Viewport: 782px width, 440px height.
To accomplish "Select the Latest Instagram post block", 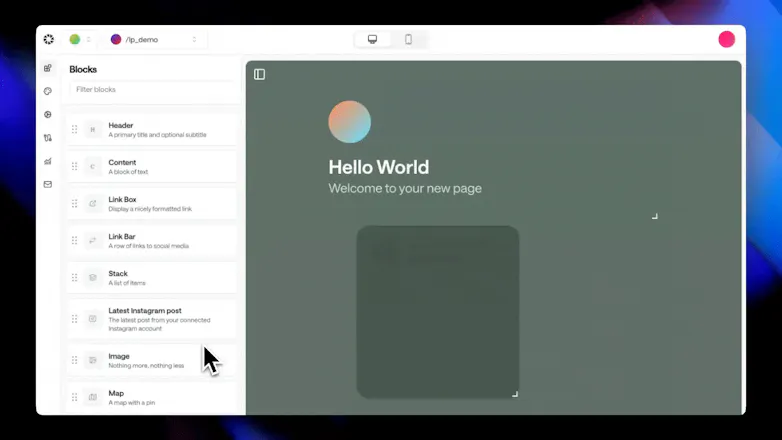I will (x=152, y=319).
